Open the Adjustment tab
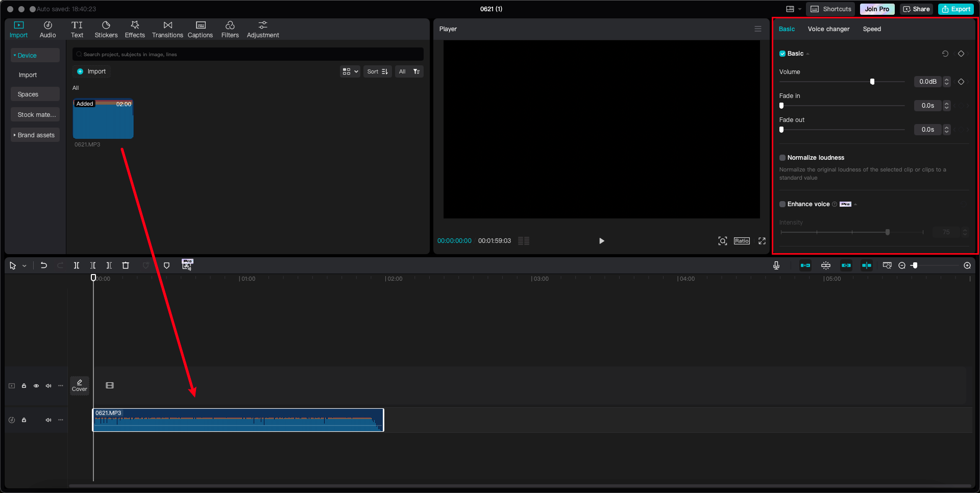The image size is (980, 493). pos(263,30)
